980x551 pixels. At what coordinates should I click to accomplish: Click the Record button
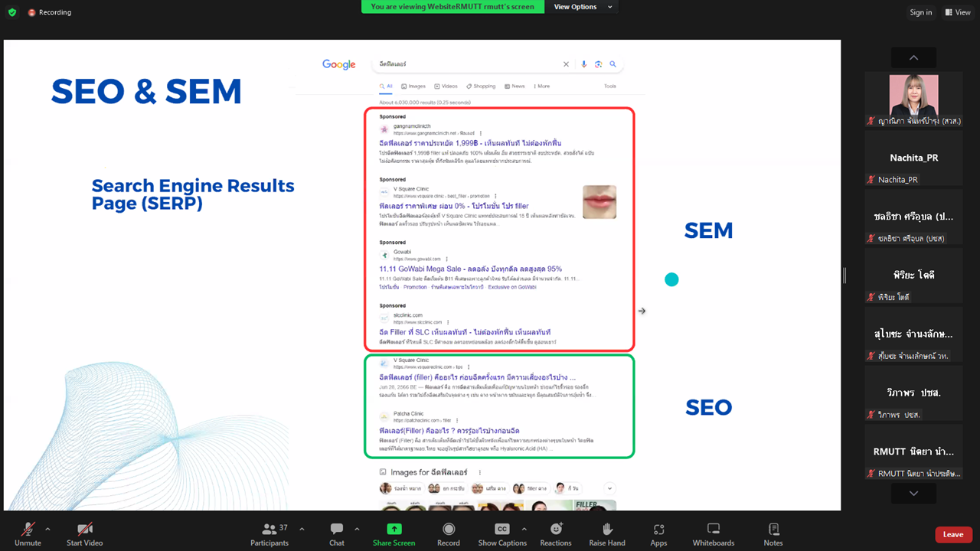(449, 533)
